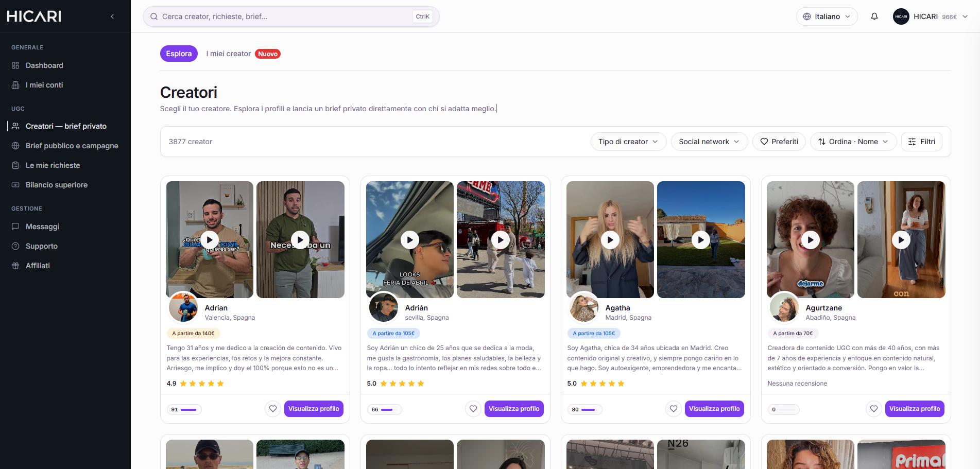Play Adrian's second video in green shirt
Image resolution: width=980 pixels, height=469 pixels.
pyautogui.click(x=300, y=239)
